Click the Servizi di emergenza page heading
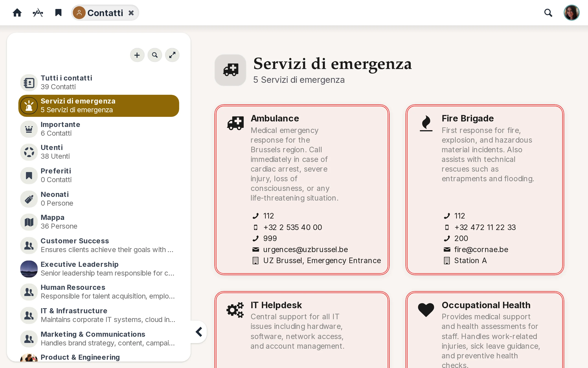The width and height of the screenshot is (588, 368). [332, 64]
